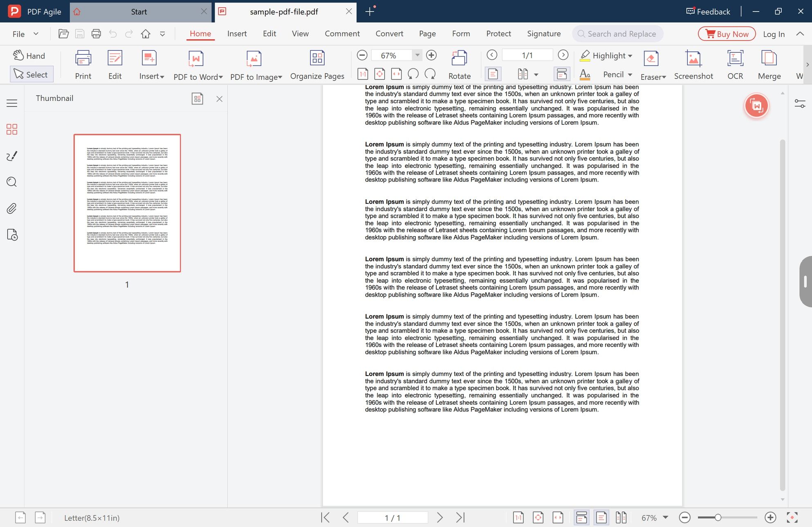Switch to the Convert ribbon tab
The width and height of the screenshot is (812, 527).
[x=389, y=34]
